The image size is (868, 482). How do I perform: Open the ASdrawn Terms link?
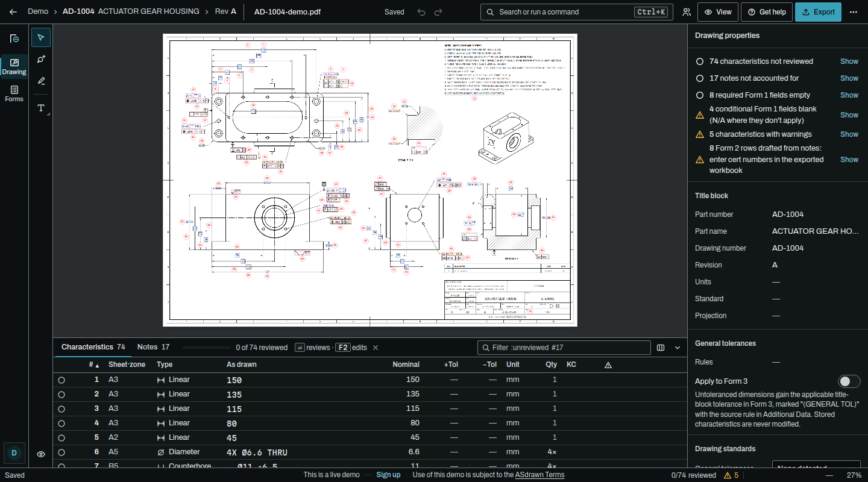539,475
